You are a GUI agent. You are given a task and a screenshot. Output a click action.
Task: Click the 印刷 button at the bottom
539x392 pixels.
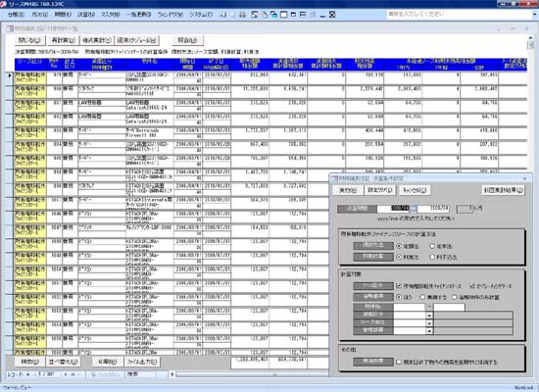pos(108,362)
